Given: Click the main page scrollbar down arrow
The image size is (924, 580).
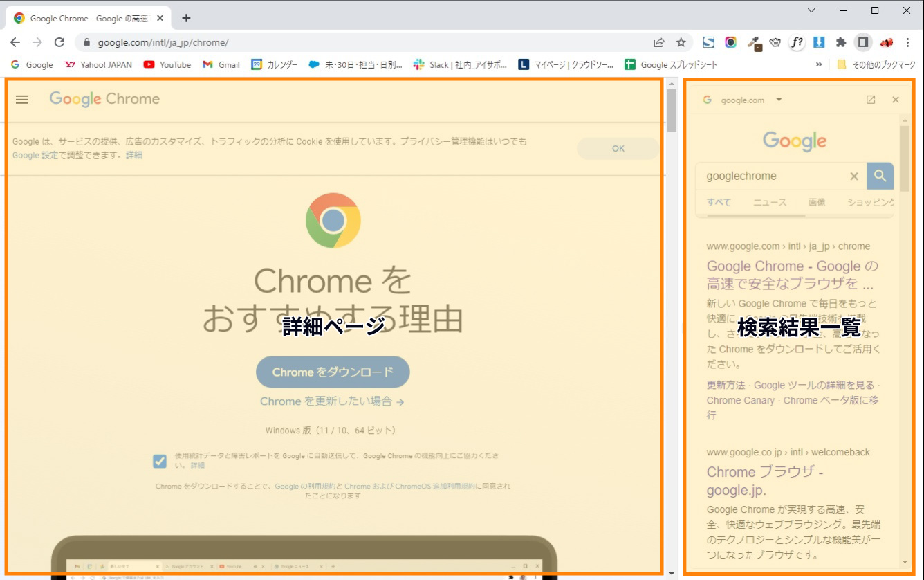Looking at the screenshot, I should (x=672, y=573).
